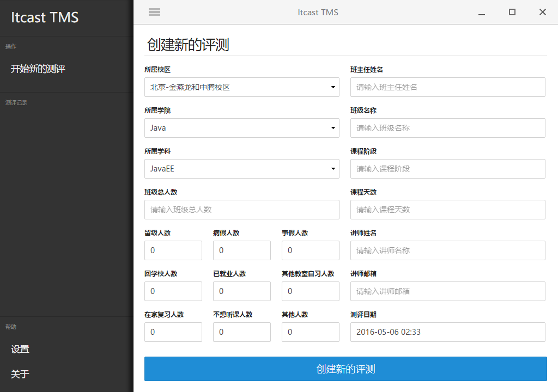Focus the 病假人数 input field
Image resolution: width=558 pixels, height=392 pixels.
coord(241,250)
